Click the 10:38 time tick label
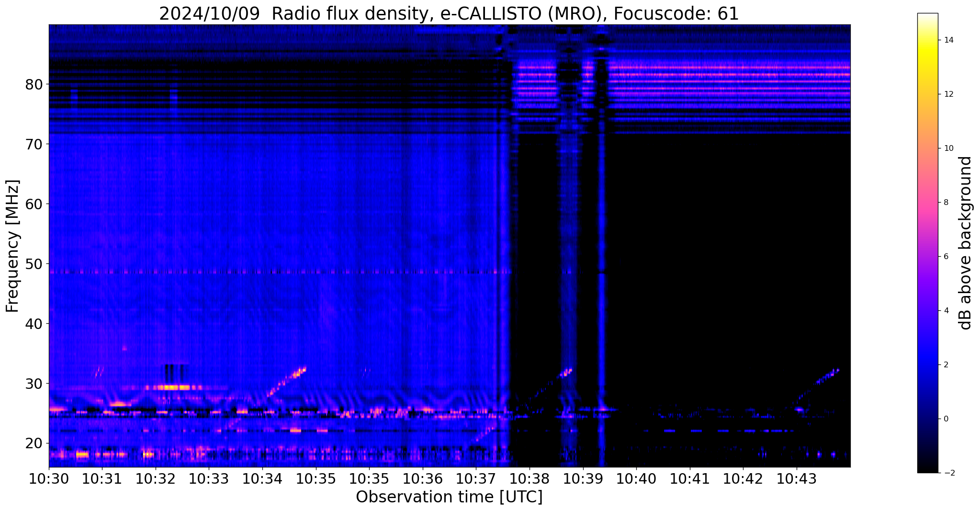 (x=529, y=479)
